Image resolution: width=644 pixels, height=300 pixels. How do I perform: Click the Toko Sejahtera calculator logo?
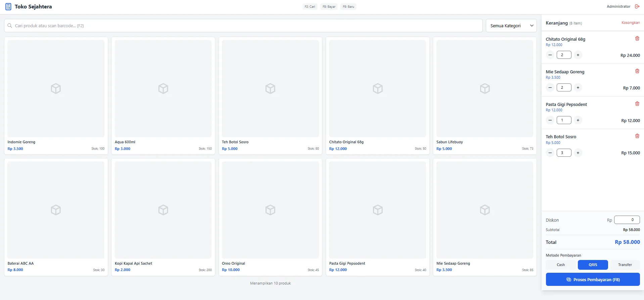[8, 7]
